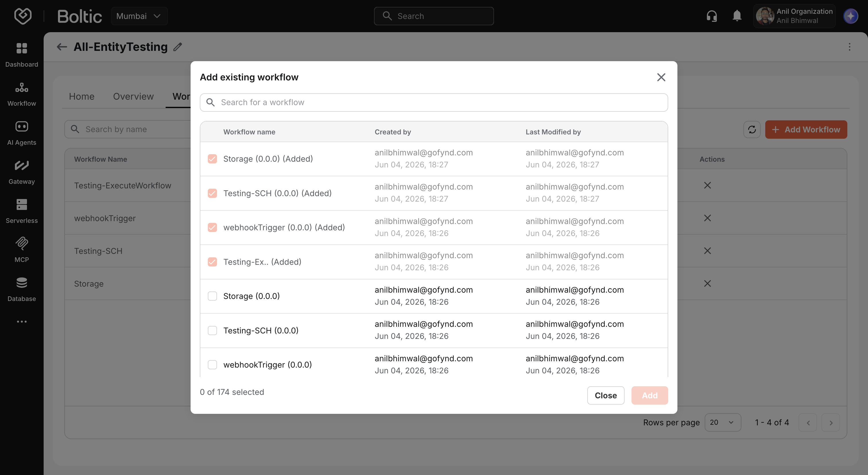Uncheck Testing-Ex.. (Added) checkbox
The image size is (868, 475).
click(212, 262)
